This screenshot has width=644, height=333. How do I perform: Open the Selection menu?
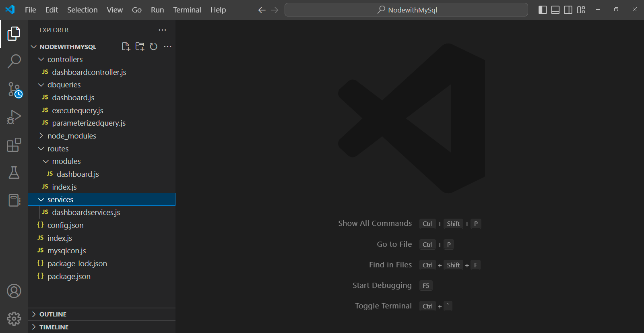pyautogui.click(x=82, y=10)
